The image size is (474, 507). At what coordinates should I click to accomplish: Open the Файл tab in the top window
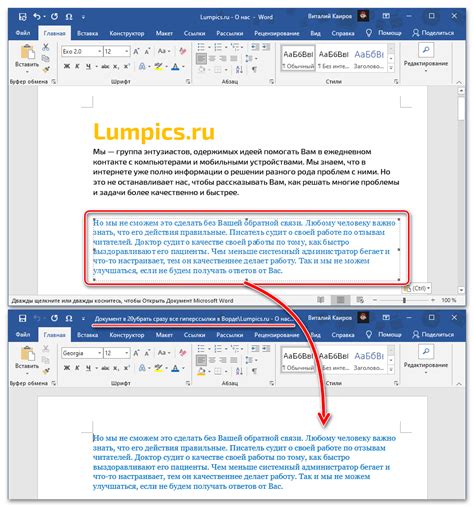[x=23, y=33]
